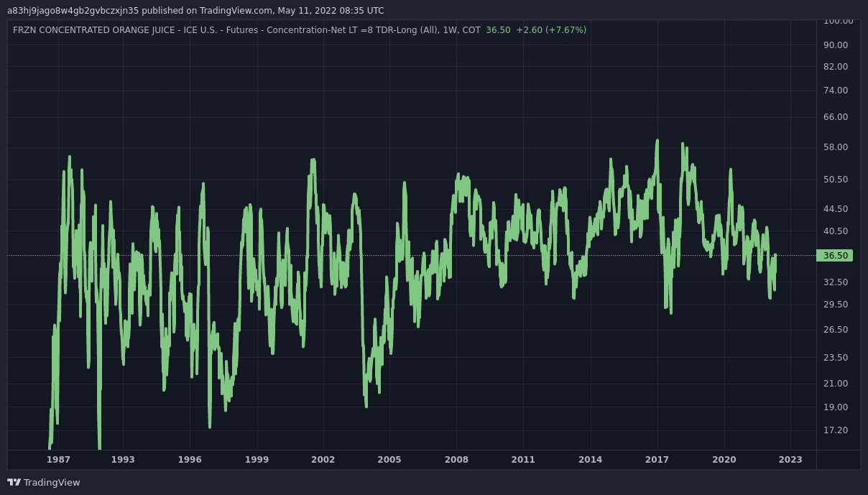868x495 pixels.
Task: Click the 2014 year label on time axis
Action: coord(591,460)
